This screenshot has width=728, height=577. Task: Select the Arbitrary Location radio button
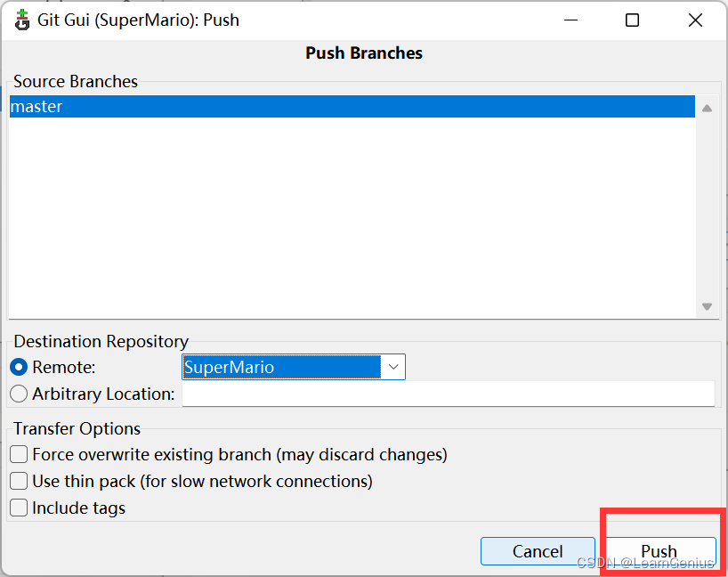pos(19,394)
